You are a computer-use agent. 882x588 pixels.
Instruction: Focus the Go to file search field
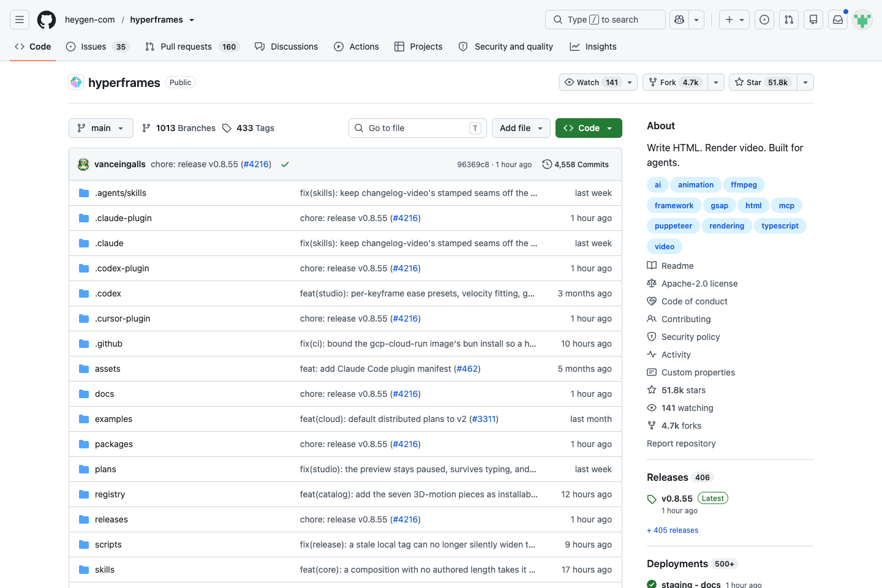[418, 128]
